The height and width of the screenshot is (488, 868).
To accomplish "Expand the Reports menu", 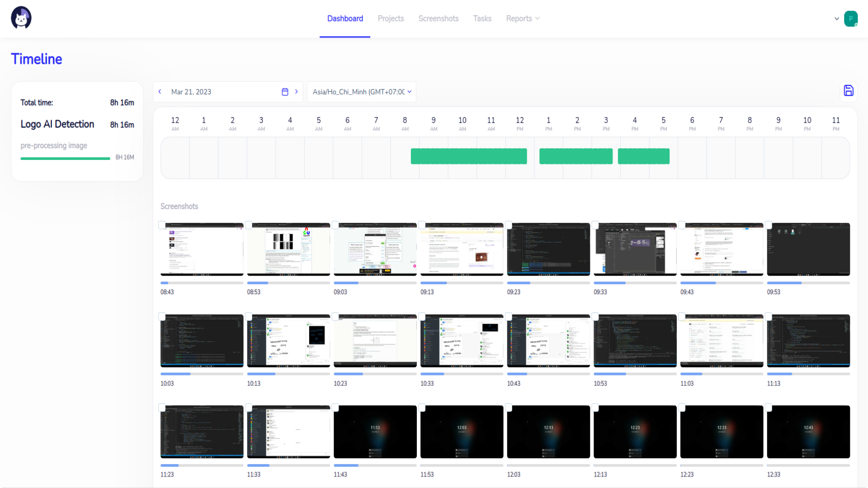I will 523,19.
